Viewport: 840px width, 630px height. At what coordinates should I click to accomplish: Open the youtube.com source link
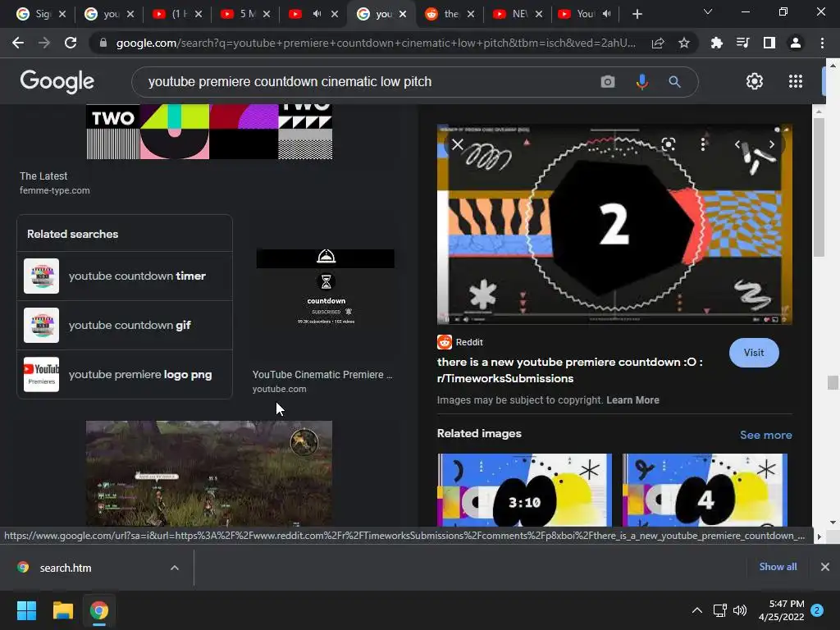[279, 389]
